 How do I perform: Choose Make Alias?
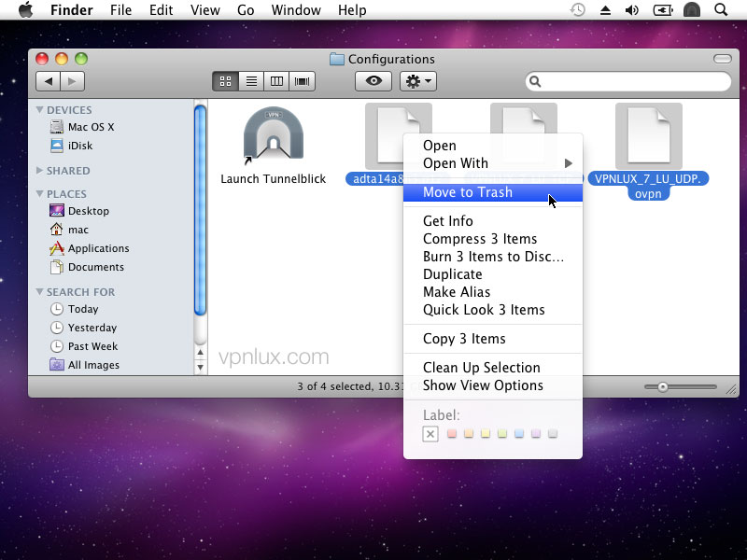(x=493, y=292)
